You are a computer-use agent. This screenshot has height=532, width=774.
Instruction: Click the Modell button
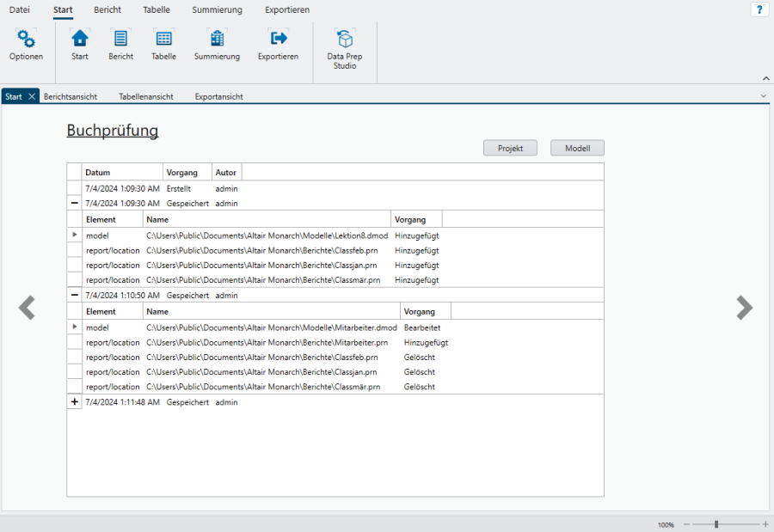(x=577, y=148)
